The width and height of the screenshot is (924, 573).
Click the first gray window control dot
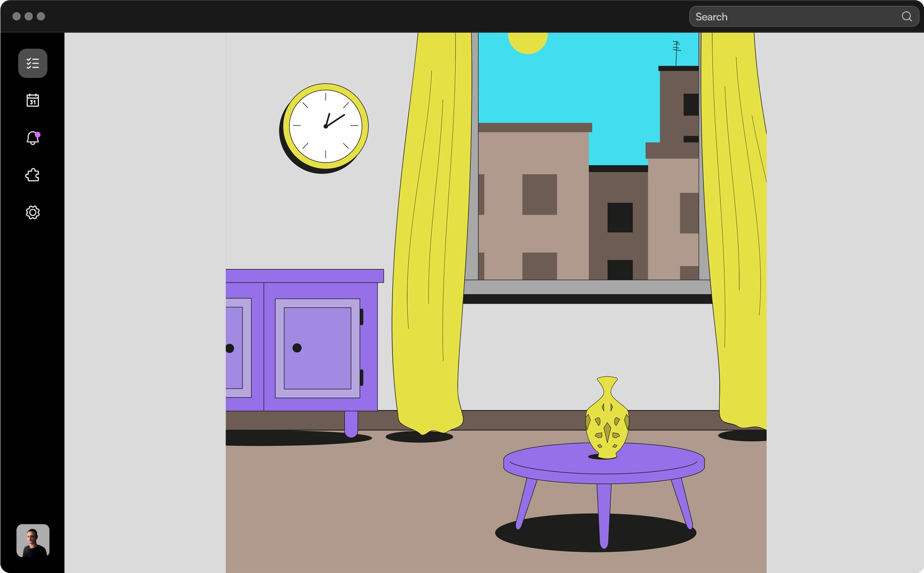coord(16,16)
